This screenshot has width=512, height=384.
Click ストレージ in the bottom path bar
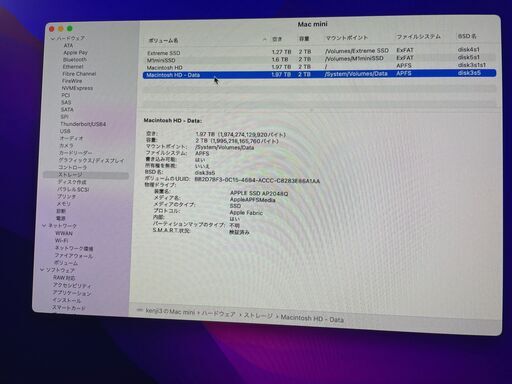258,316
